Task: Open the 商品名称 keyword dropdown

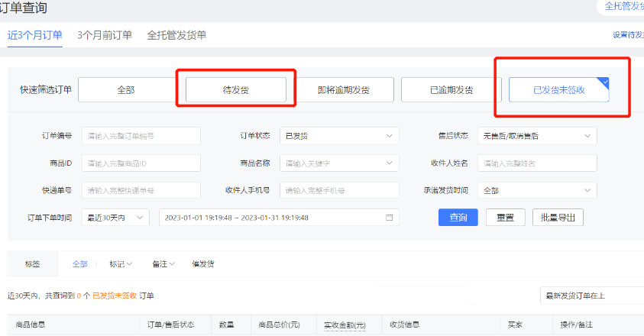Action: coord(339,163)
